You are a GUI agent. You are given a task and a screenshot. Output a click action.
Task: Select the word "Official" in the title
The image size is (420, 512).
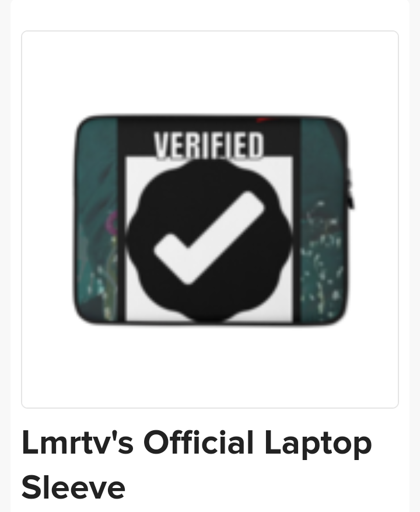tap(198, 443)
